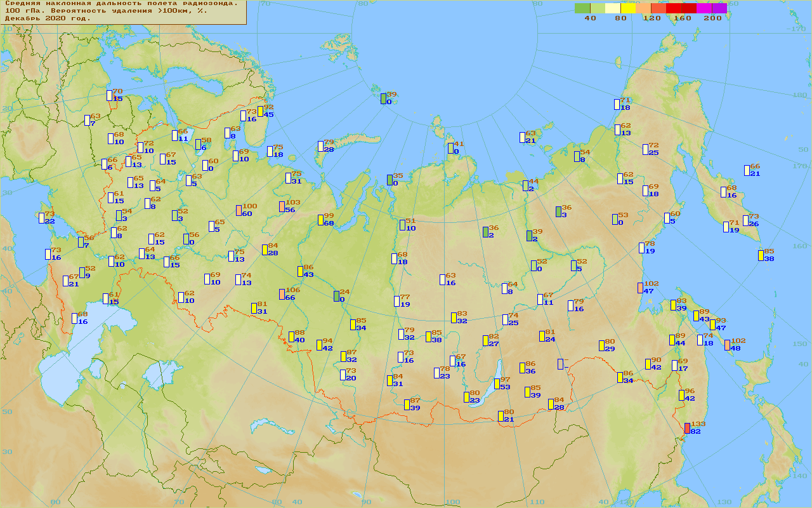Click the red station marker labeled 133 / 82
This screenshot has height=508, width=812.
(x=686, y=428)
